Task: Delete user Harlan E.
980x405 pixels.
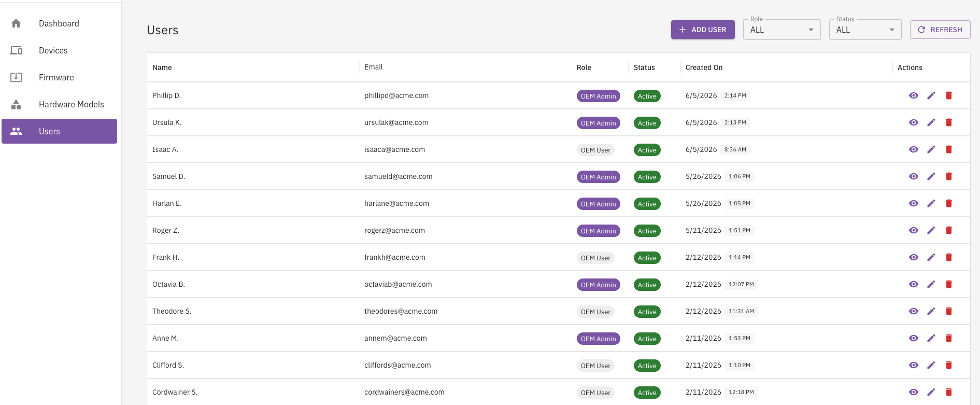Action: click(949, 203)
